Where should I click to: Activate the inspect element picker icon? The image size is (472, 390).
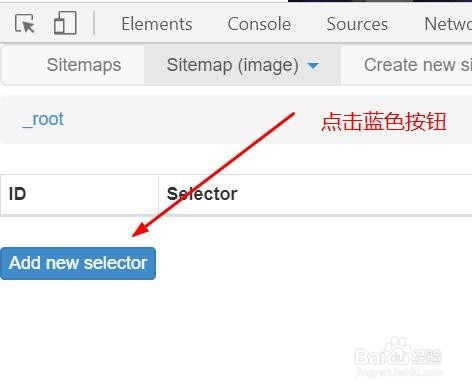[x=25, y=24]
